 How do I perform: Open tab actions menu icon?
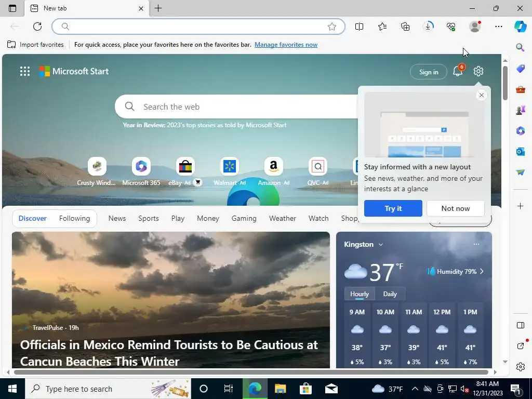click(x=12, y=8)
